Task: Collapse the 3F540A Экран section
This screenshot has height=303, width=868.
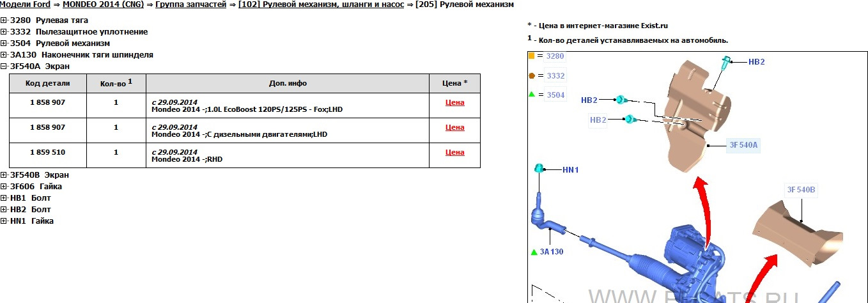Action: pos(4,66)
